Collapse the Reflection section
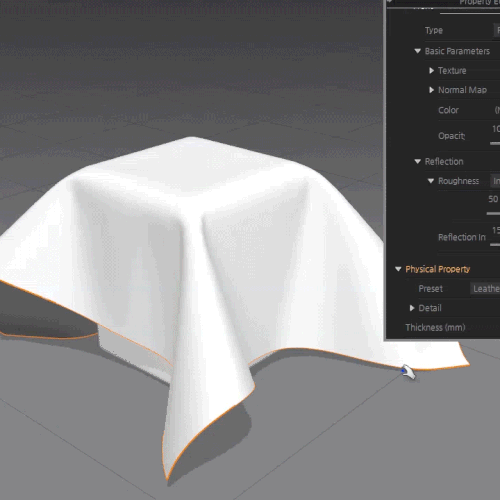Viewport: 500px width, 500px height. coord(417,161)
